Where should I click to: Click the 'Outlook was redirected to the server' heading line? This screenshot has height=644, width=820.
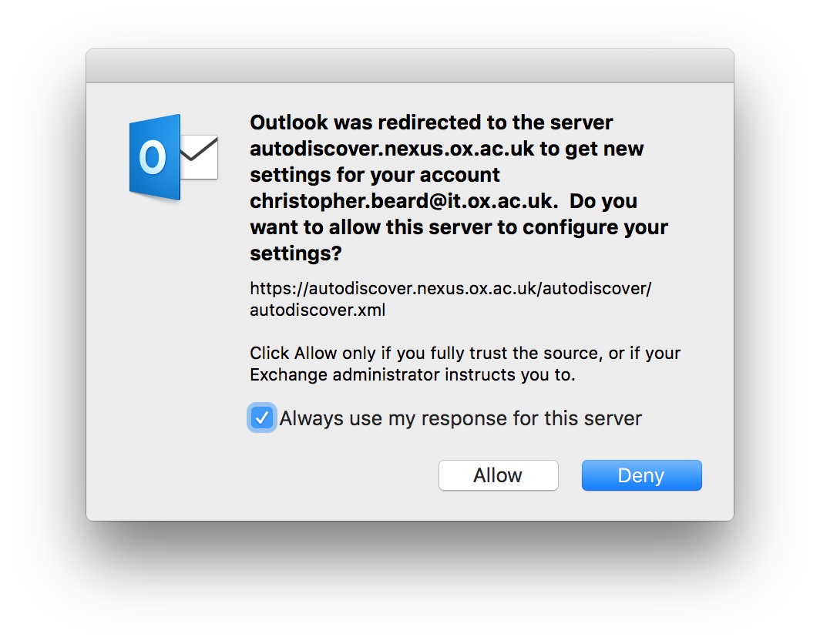point(432,122)
